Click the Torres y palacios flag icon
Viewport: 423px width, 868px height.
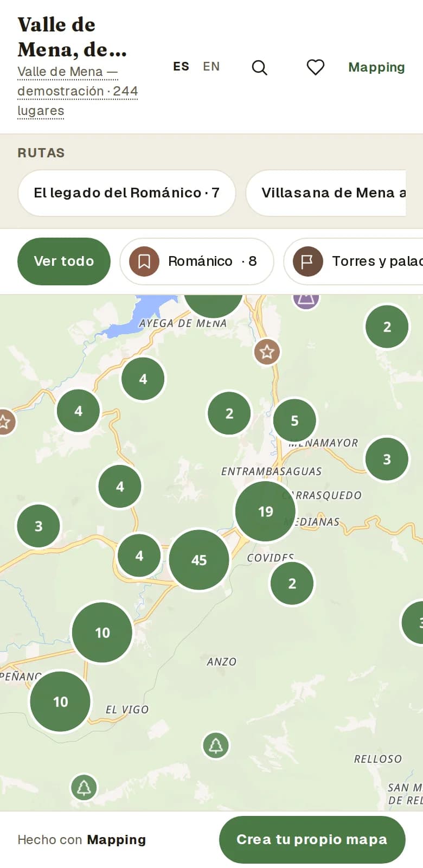[x=308, y=261]
